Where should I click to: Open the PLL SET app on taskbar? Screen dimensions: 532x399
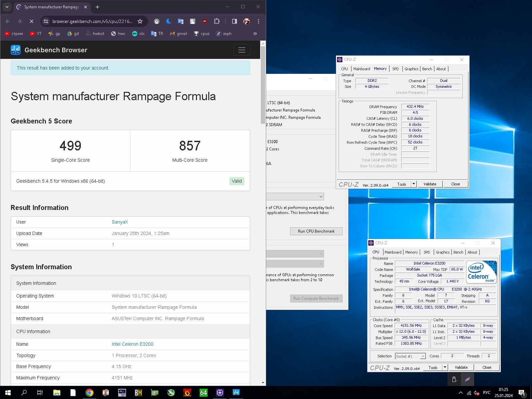coord(122,393)
